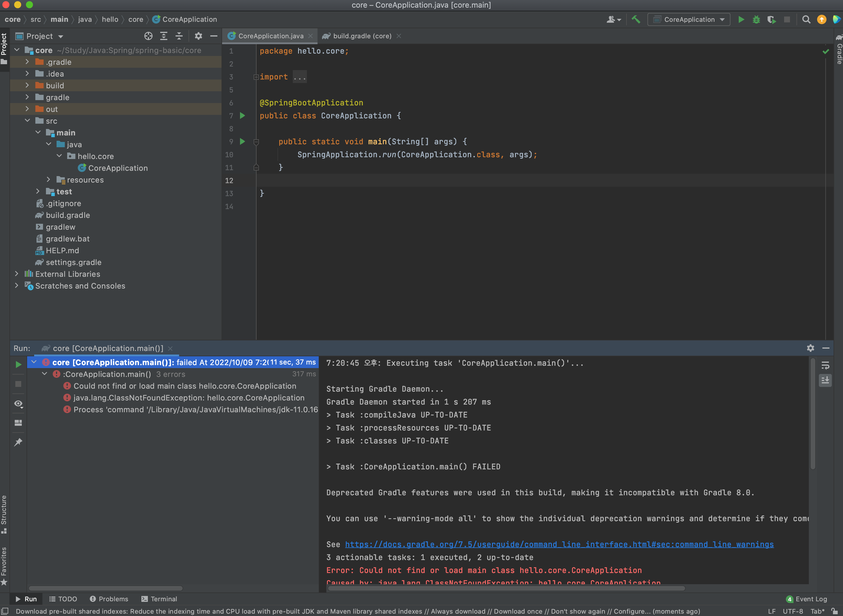Click the 'hello' breadcrumb in navigation bar
This screenshot has height=616, width=843.
(x=110, y=19)
